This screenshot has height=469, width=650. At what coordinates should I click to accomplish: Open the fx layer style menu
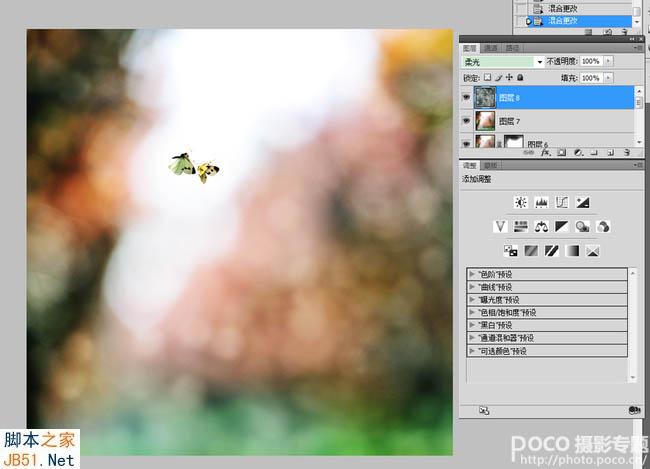(x=545, y=153)
